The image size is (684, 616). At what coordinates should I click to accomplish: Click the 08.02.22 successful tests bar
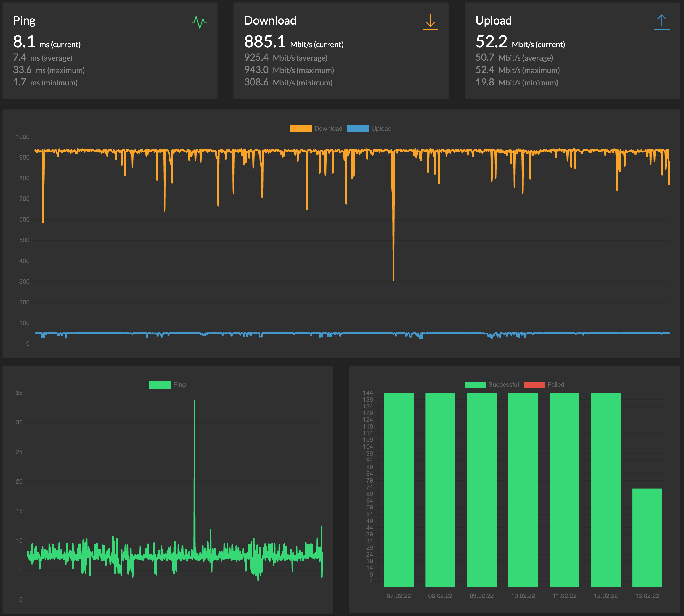tap(440, 489)
